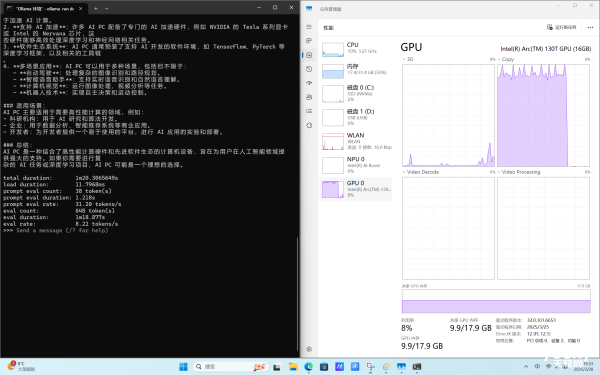Click the total duration line in terminal
This screenshot has height=375, width=600.
(x=60, y=178)
